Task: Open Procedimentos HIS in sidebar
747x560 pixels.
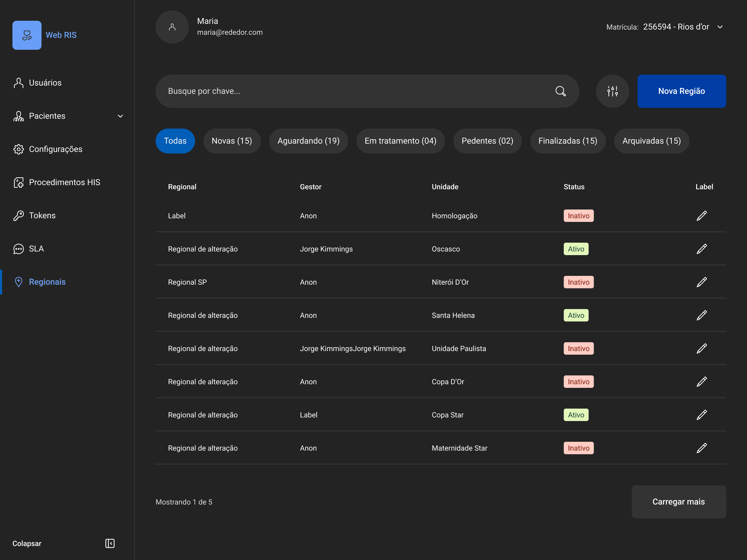Action: pos(64,182)
